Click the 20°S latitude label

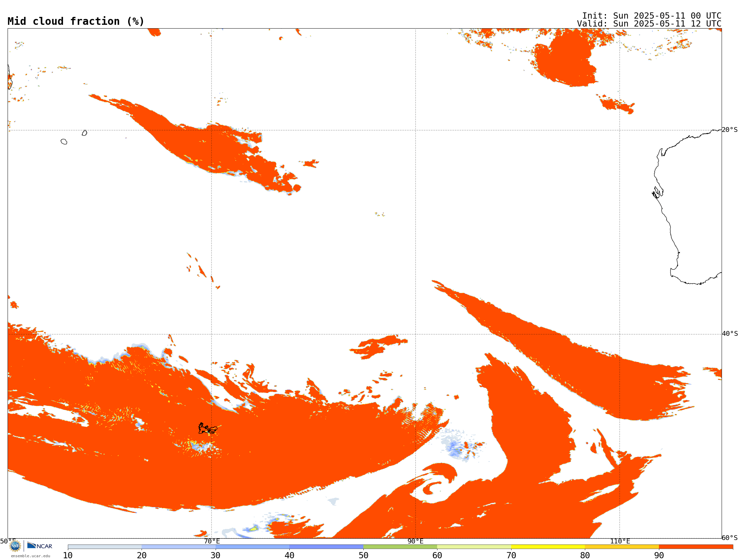point(730,130)
